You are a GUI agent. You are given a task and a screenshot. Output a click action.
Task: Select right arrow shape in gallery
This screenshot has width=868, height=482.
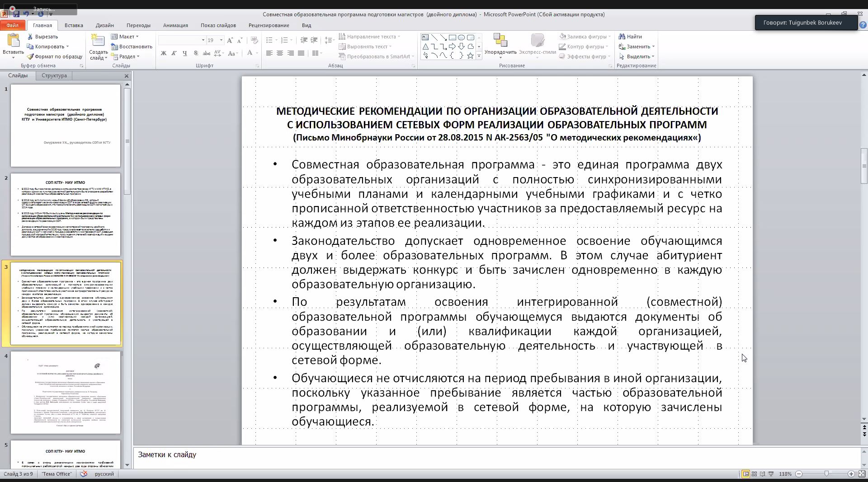[x=452, y=47]
